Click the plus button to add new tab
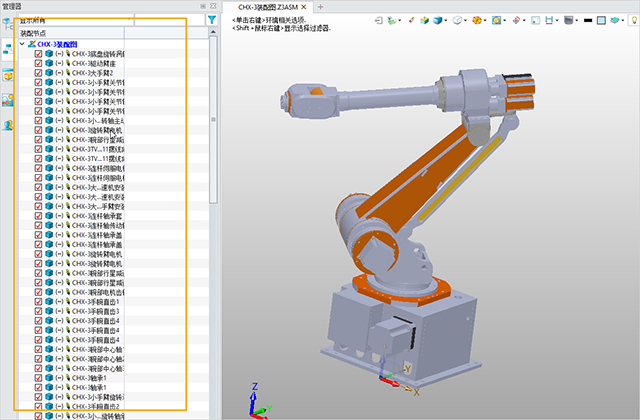Screen dimensions: 640x420 click(x=320, y=7)
